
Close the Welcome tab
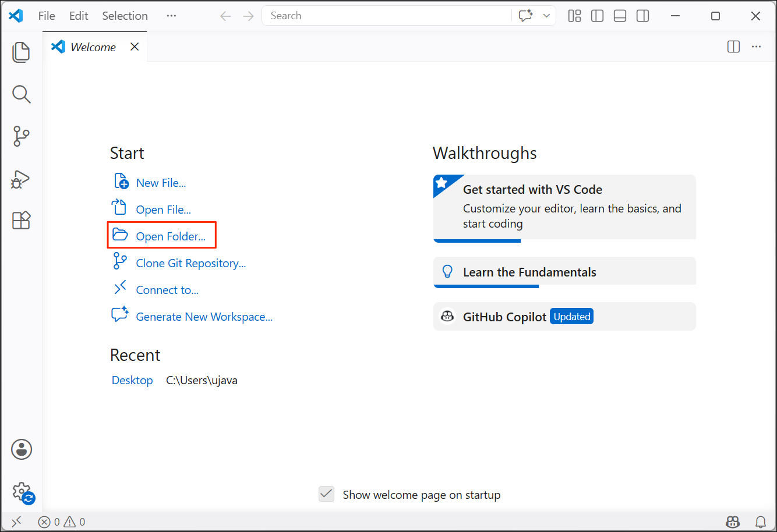coord(135,47)
